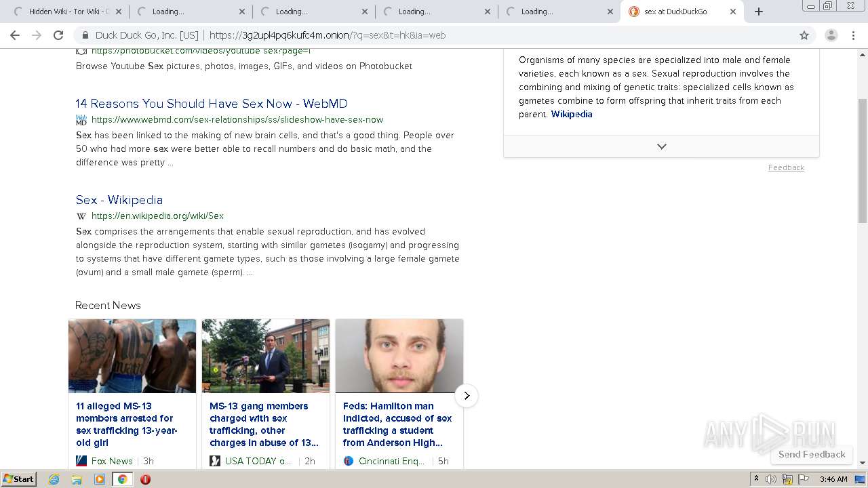The image size is (868, 488).
Task: Reload the current page
Action: 58,35
